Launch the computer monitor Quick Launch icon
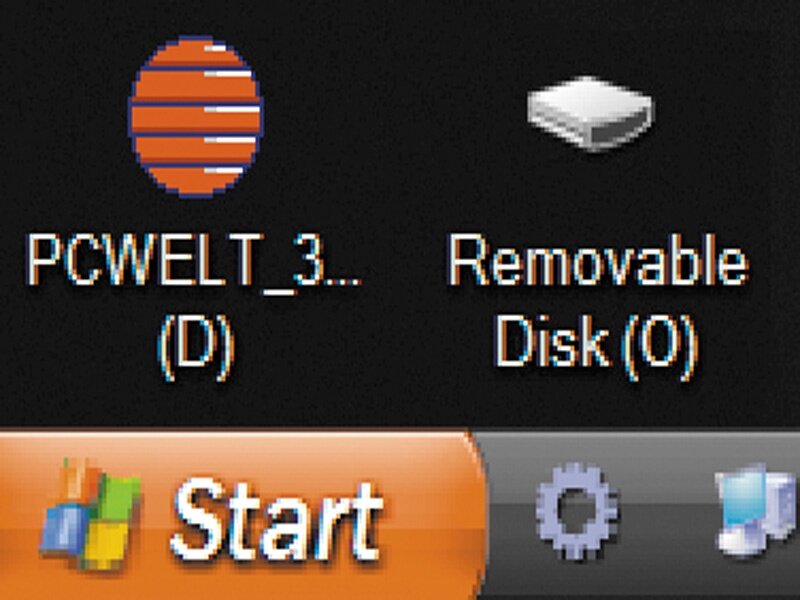This screenshot has height=600, width=800. tap(758, 510)
